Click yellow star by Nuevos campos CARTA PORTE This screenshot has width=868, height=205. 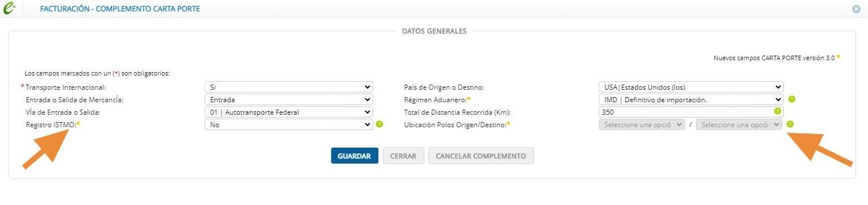point(838,57)
